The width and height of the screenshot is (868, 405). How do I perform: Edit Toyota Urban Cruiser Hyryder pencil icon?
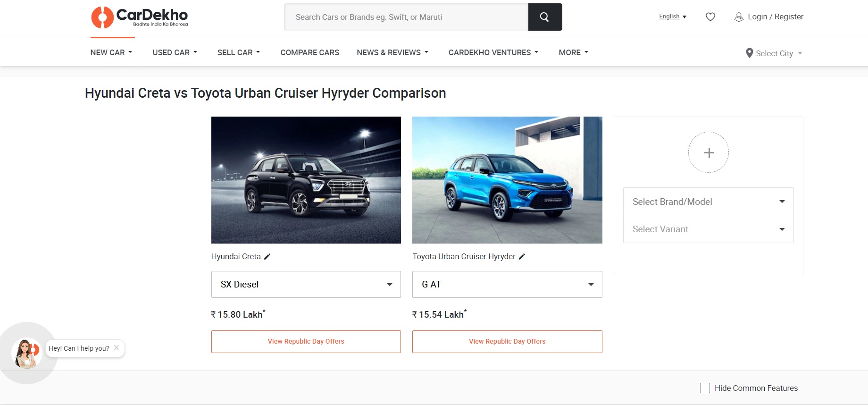[x=522, y=256]
